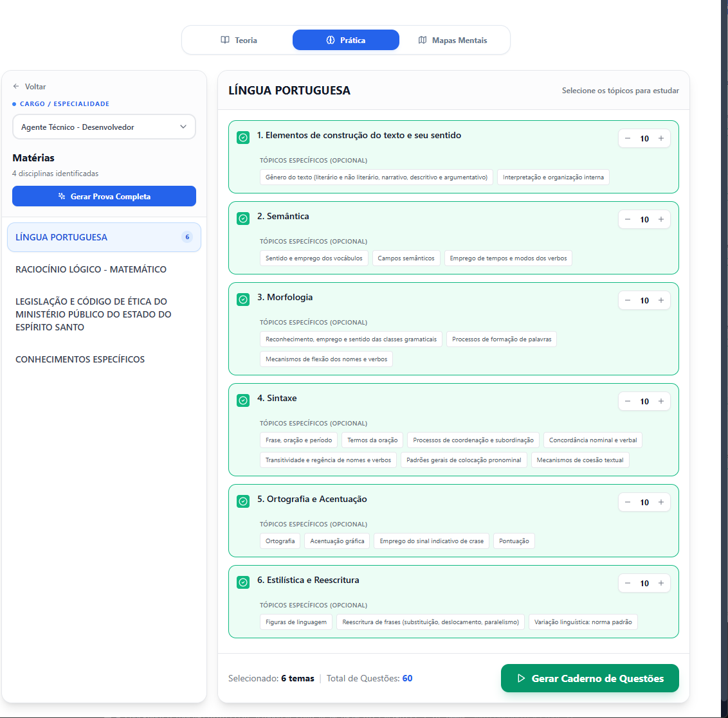Increase question count for Estilística e Reescritura
This screenshot has height=718, width=728.
pyautogui.click(x=661, y=584)
